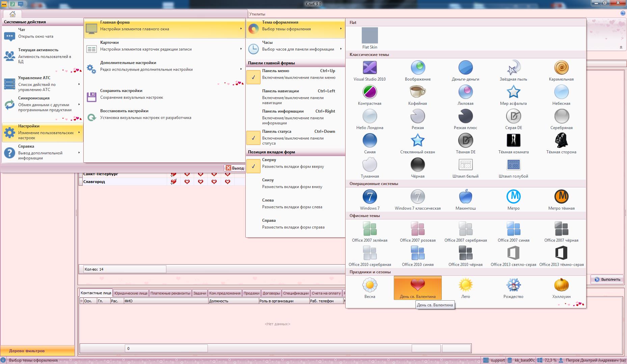Select the Flat Skin swatch
Screen dimensions: 627x364
[x=370, y=36]
